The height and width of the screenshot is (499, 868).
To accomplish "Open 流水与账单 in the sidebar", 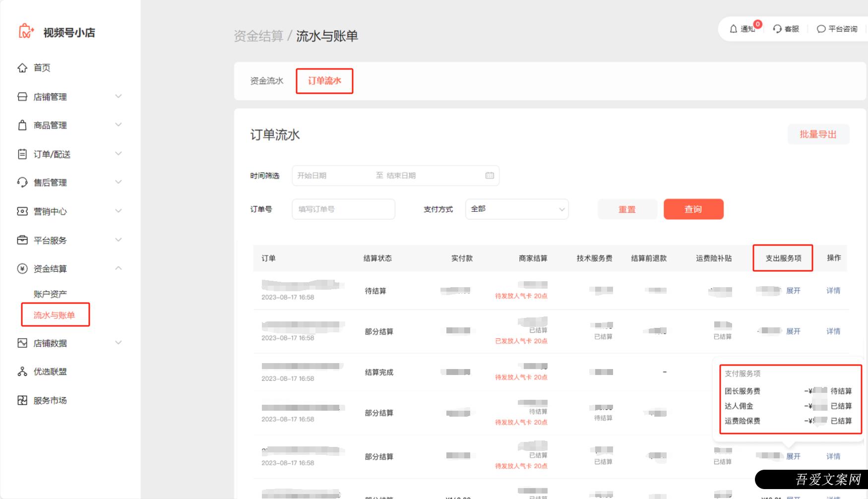I will click(x=54, y=315).
